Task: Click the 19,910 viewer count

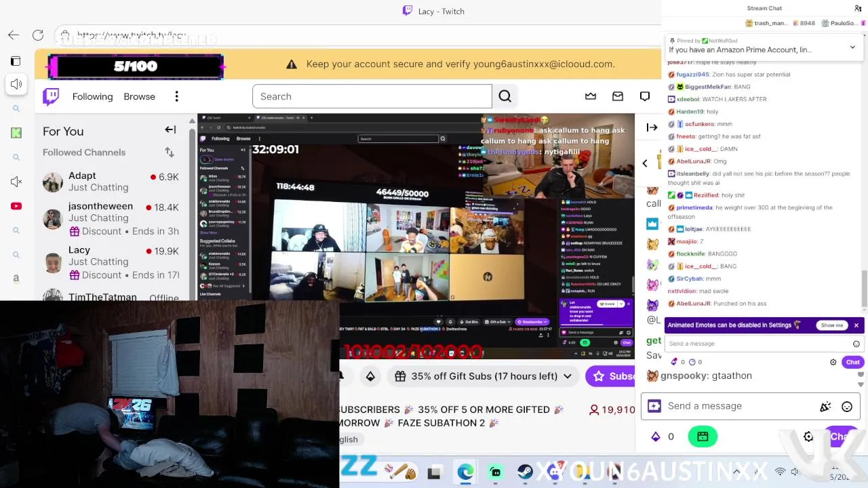Action: 612,409
